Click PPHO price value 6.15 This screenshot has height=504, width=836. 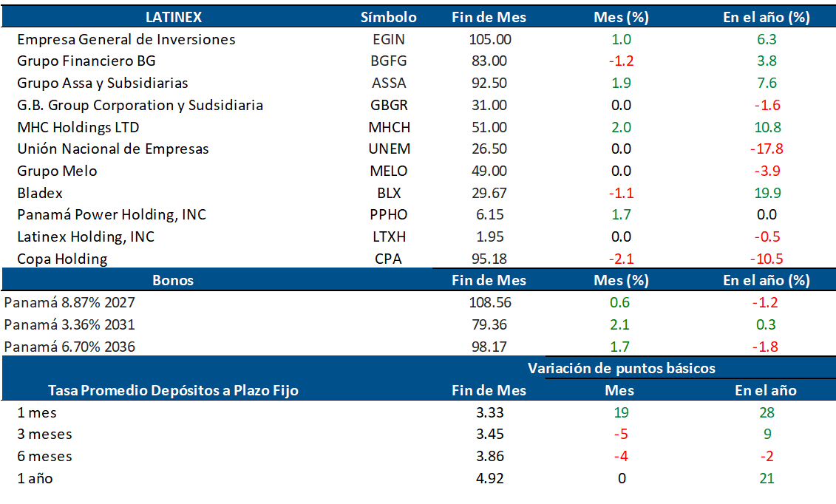coord(490,215)
